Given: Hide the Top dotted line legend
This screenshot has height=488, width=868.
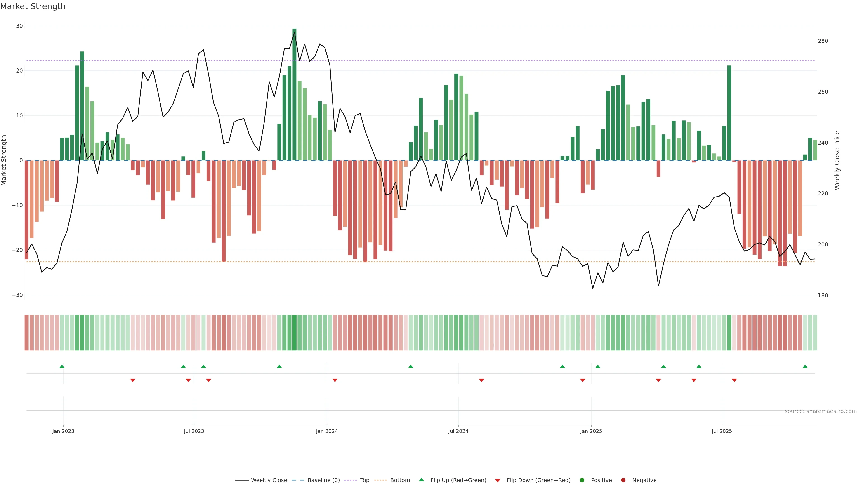Looking at the screenshot, I should click(x=364, y=480).
